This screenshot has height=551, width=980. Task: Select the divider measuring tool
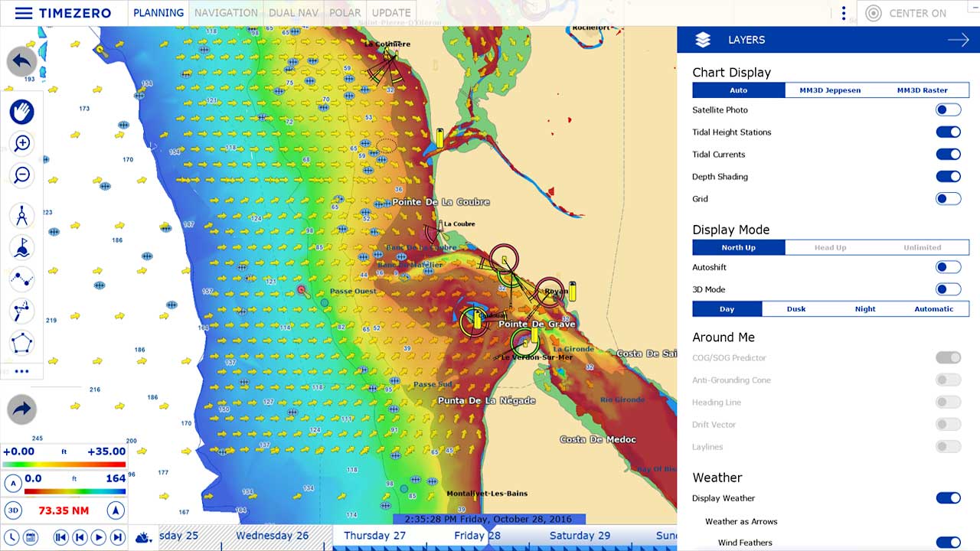[x=22, y=215]
